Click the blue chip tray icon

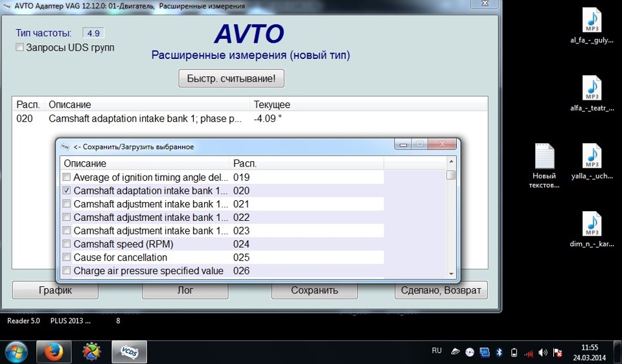tap(485, 352)
